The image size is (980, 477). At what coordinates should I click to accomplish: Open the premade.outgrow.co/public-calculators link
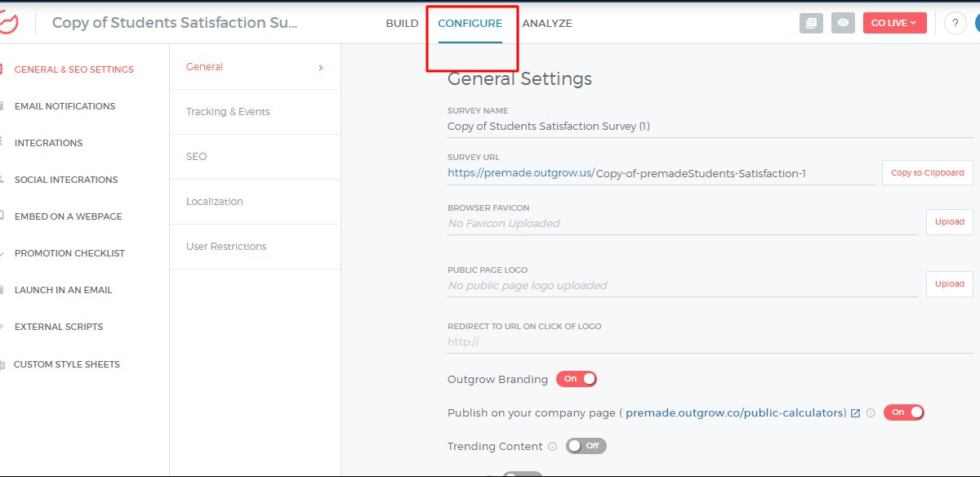(x=735, y=413)
